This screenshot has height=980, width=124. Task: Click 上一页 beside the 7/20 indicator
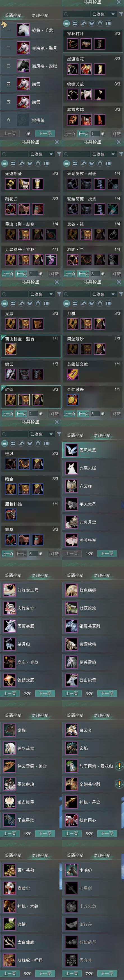coord(72,974)
